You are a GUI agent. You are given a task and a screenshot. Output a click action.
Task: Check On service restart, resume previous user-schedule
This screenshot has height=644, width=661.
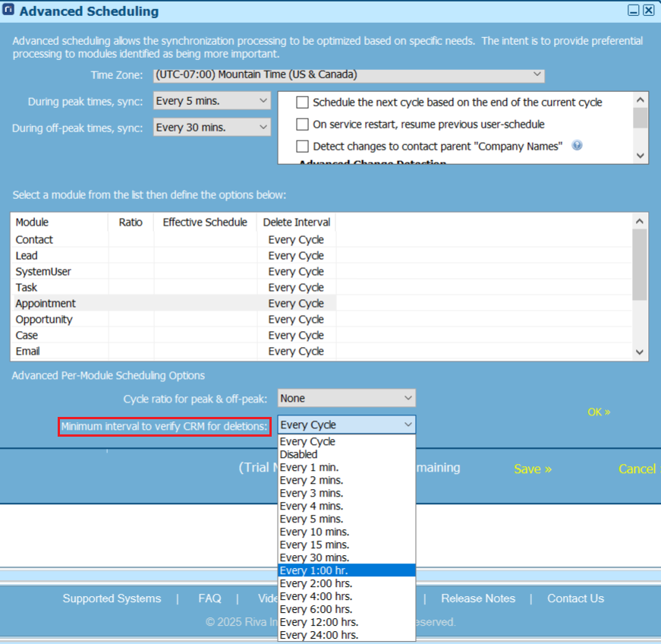coord(301,124)
